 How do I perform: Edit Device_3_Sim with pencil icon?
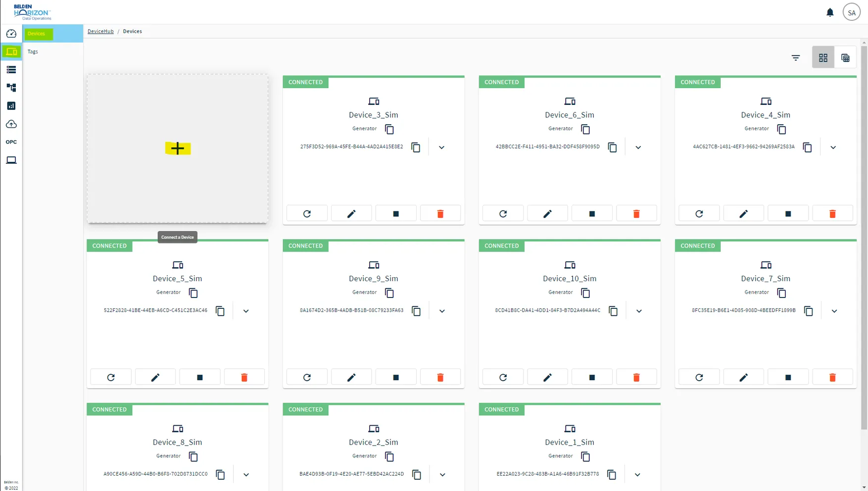click(351, 213)
